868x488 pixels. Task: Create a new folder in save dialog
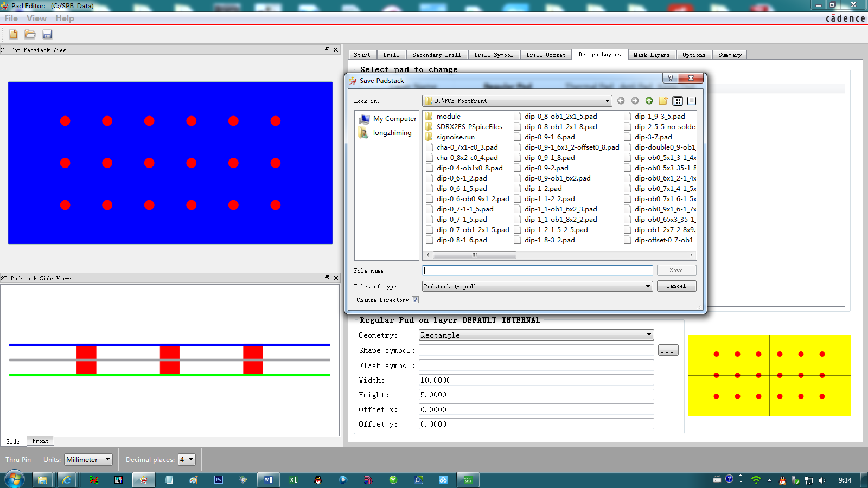tap(663, 101)
